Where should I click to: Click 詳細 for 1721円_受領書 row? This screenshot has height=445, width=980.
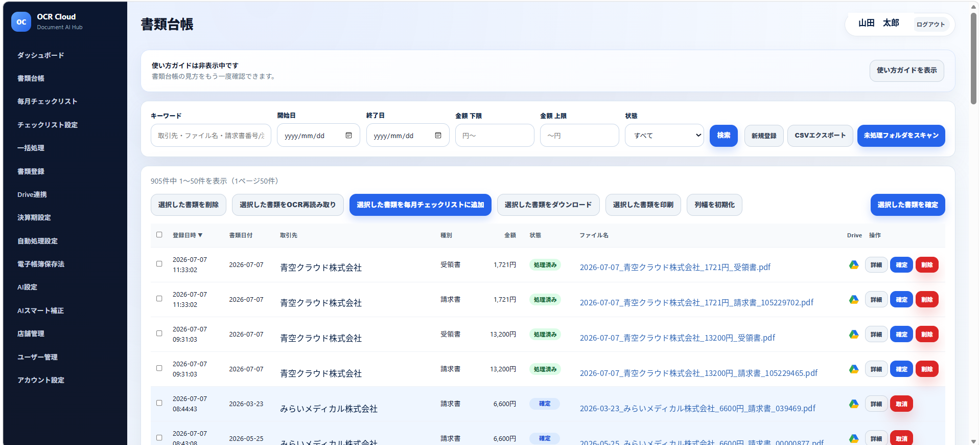pyautogui.click(x=876, y=265)
